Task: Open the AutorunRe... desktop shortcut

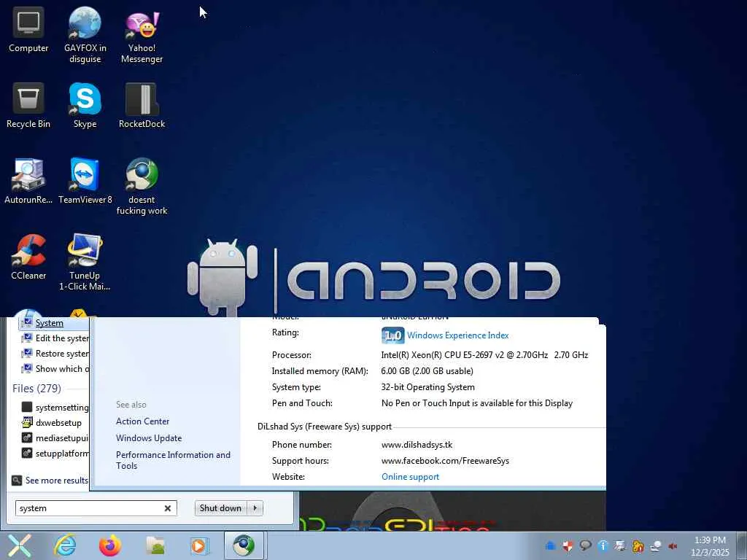Action: 28,181
